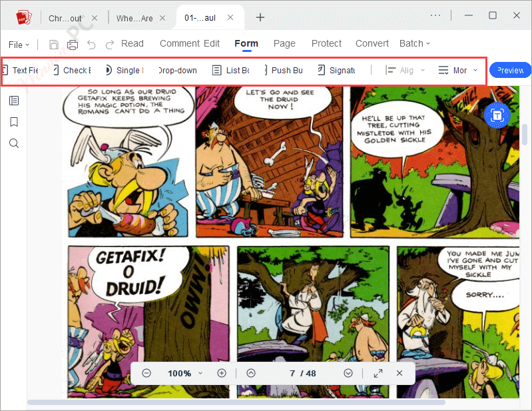Open the File menu dropdown
The image size is (532, 411).
point(19,45)
